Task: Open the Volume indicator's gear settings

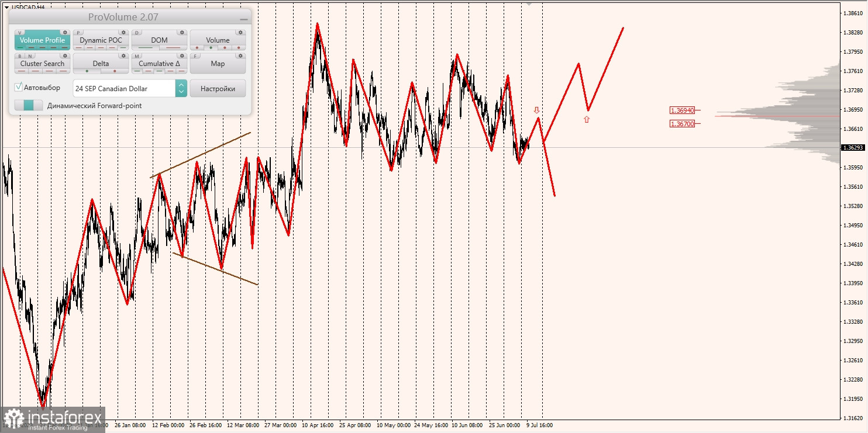Action: [240, 32]
